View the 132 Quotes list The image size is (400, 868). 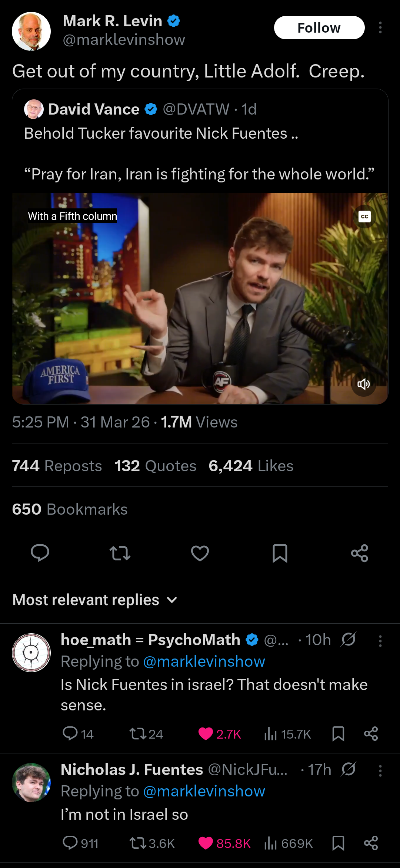point(156,466)
